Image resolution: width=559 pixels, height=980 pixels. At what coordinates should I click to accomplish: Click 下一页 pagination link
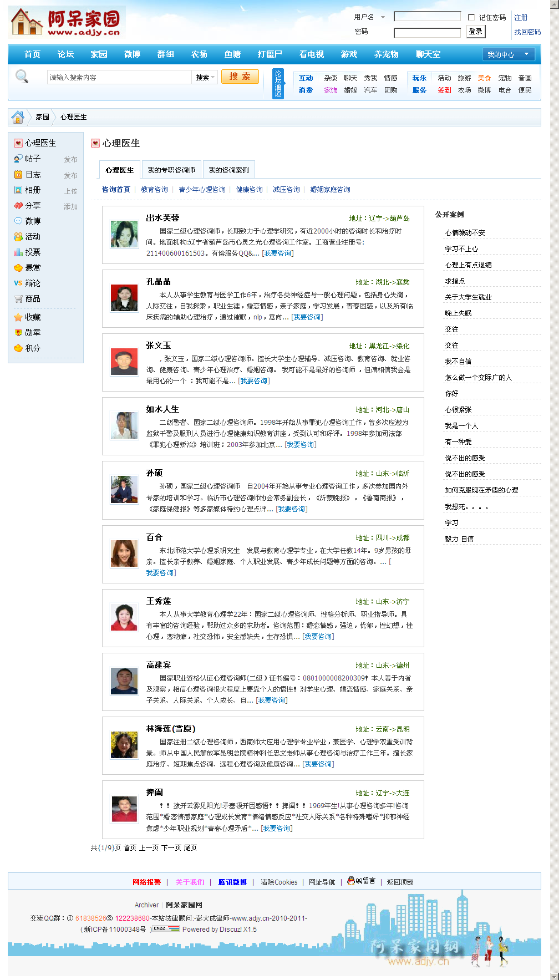point(171,848)
